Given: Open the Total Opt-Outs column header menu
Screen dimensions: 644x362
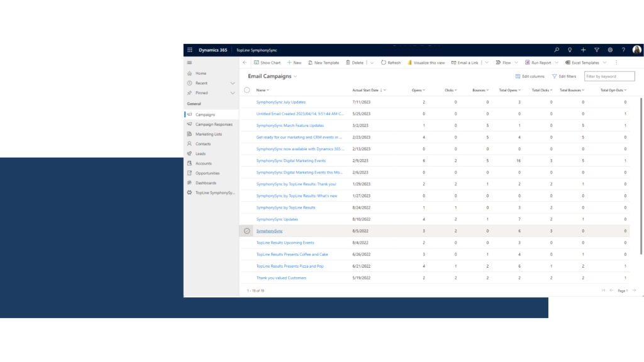Looking at the screenshot, I should tap(614, 90).
